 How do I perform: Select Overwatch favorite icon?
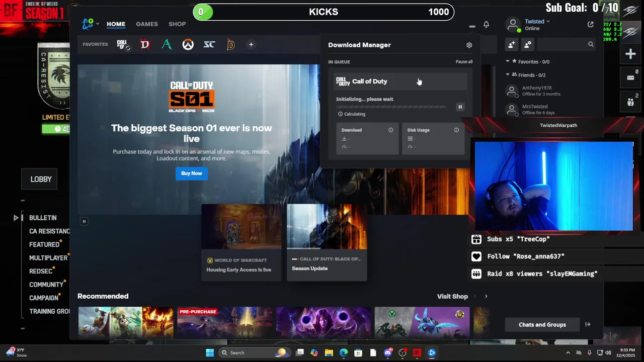click(188, 45)
